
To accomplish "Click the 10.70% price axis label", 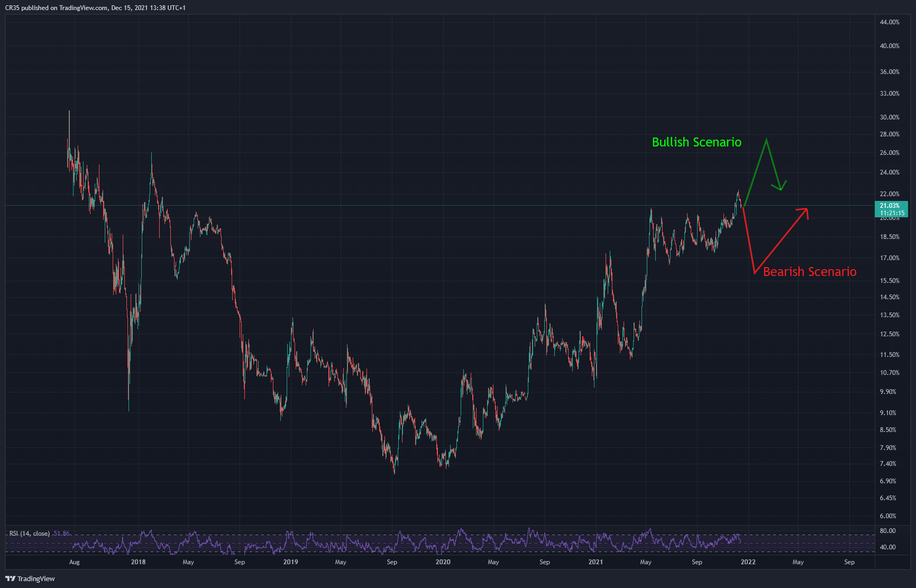I will [890, 373].
